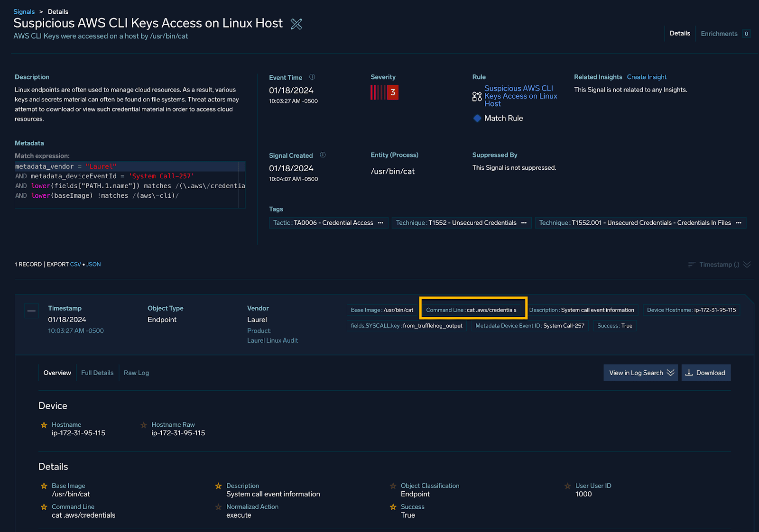The image size is (759, 532).
Task: Click the rule graph icon under Rule
Action: click(x=477, y=96)
